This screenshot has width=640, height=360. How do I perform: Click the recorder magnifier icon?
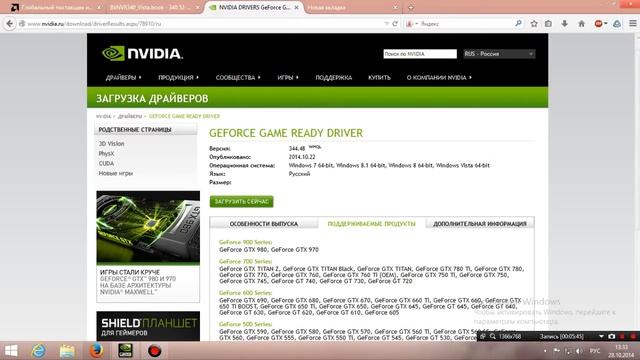[x=493, y=336]
